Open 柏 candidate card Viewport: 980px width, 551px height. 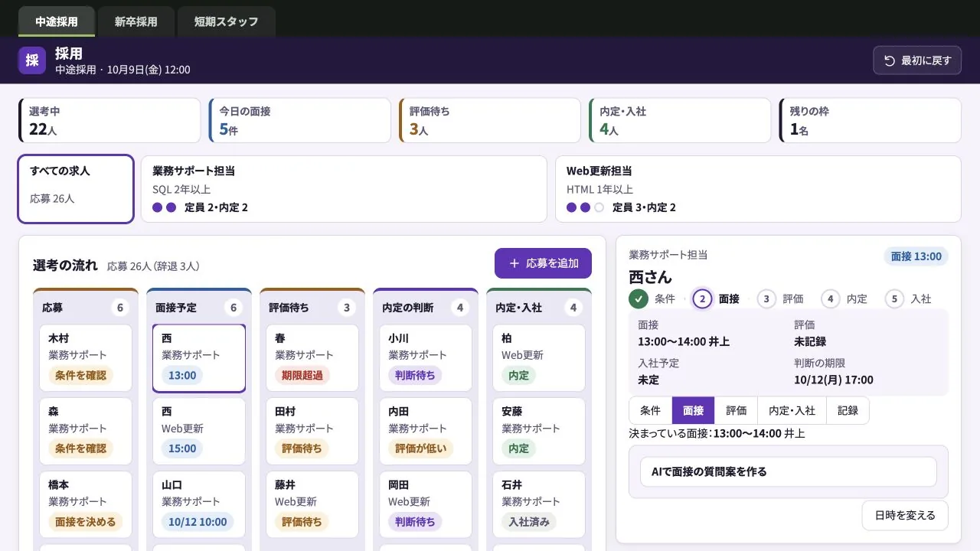(x=539, y=358)
